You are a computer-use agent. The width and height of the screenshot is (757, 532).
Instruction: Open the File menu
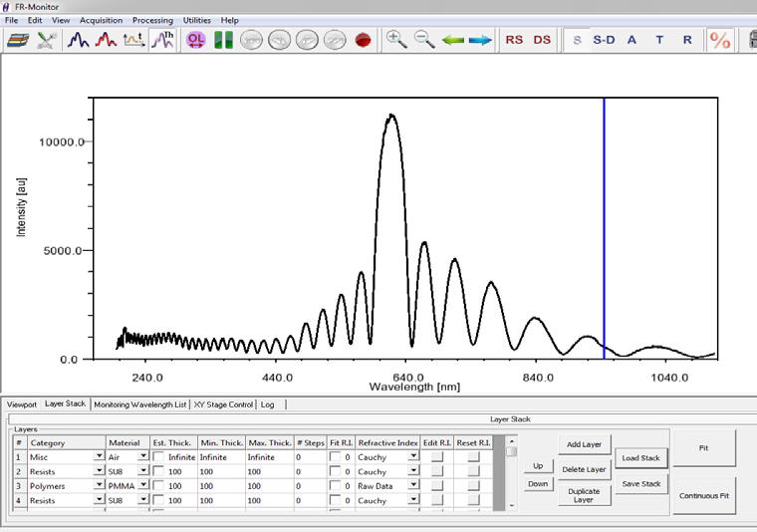pos(11,20)
